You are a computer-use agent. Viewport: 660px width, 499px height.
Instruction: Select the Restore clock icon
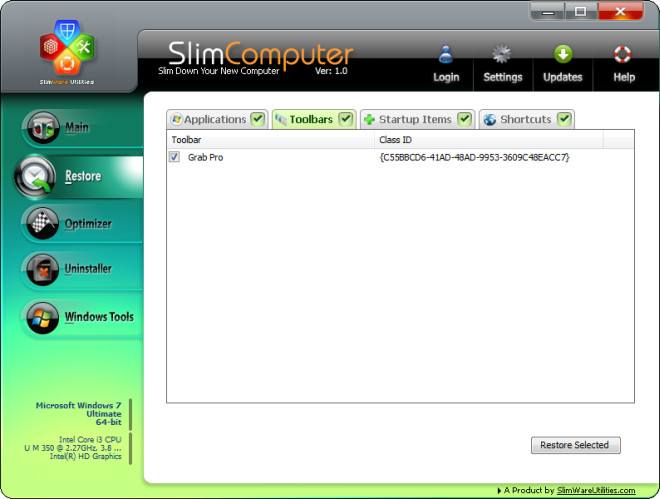tap(35, 177)
